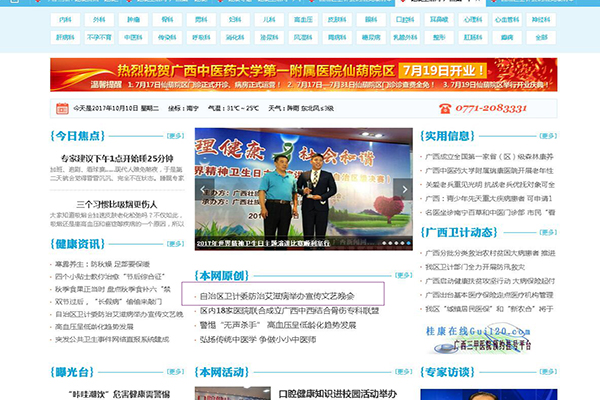The width and height of the screenshot is (600, 400).
Task: Open 心血管科 department
Action: coord(507,20)
